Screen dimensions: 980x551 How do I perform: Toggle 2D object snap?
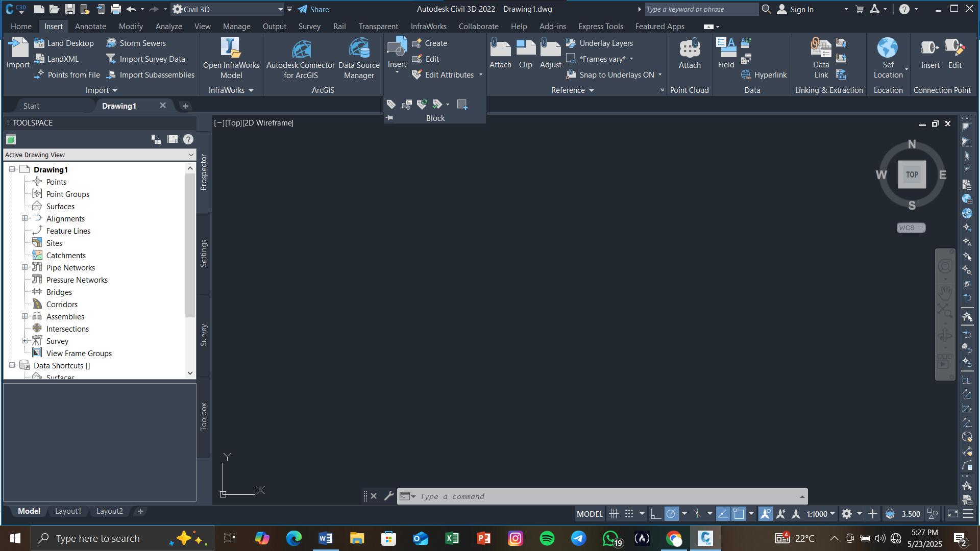[x=739, y=514]
